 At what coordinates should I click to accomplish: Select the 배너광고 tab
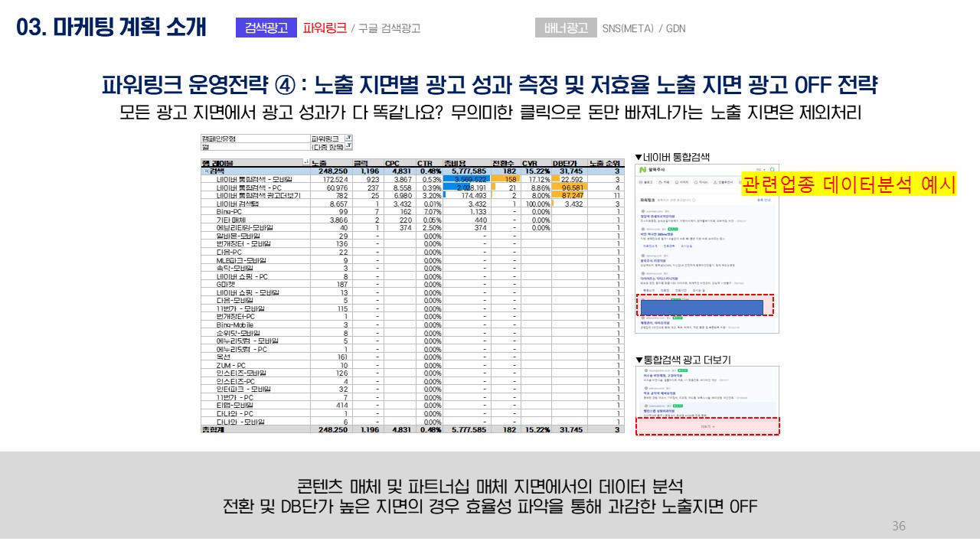click(565, 28)
